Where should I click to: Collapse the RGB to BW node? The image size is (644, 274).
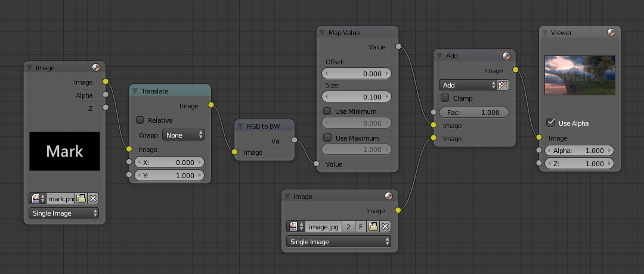[240, 126]
